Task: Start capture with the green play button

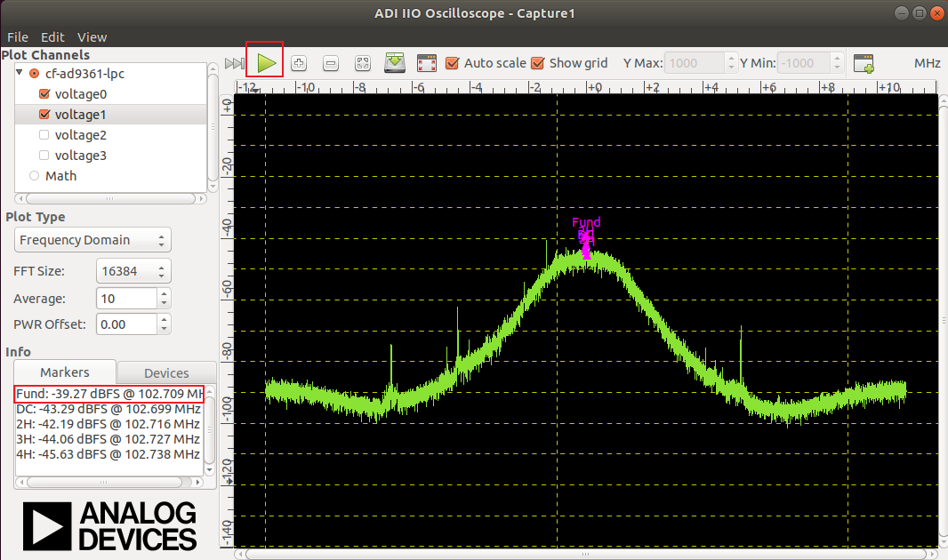Action: [265, 62]
